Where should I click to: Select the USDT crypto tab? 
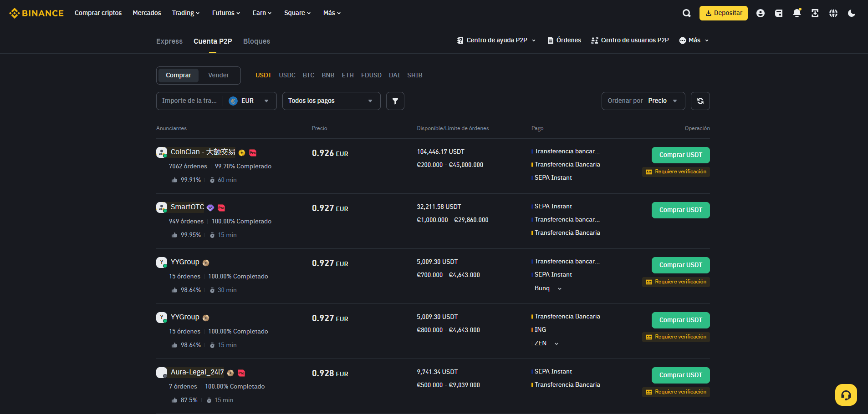pos(263,76)
